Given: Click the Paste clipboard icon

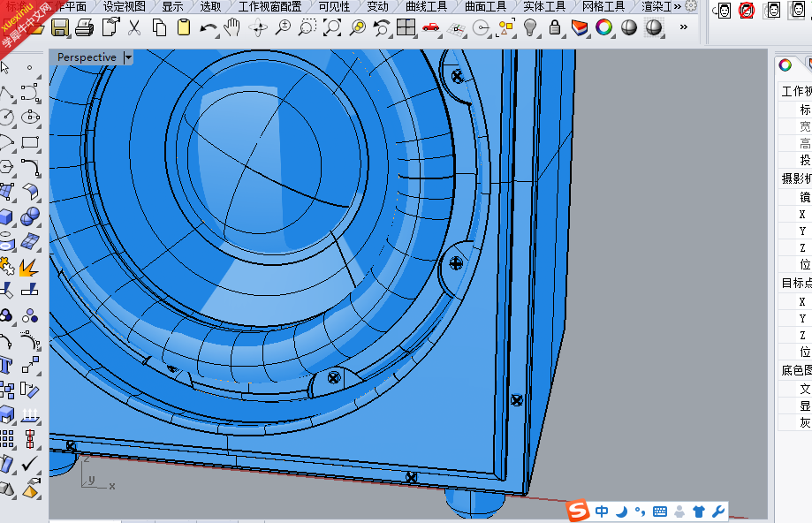Looking at the screenshot, I should (184, 27).
